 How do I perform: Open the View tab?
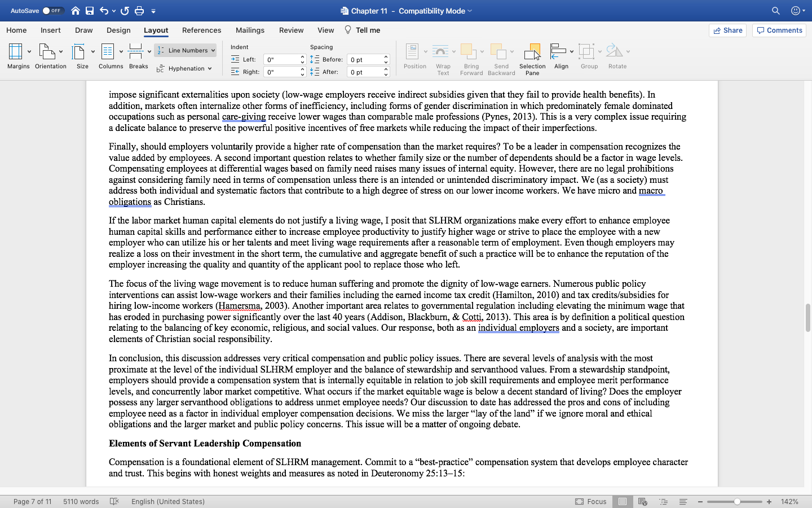coord(325,30)
